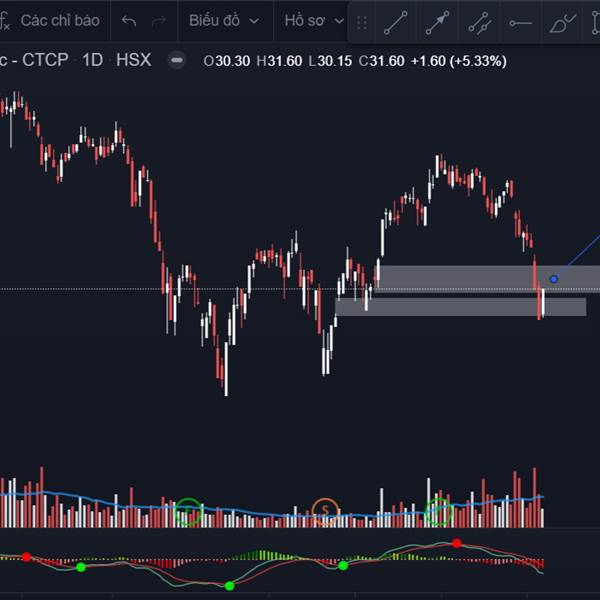600x600 pixels.
Task: Click the 1D interval label in legend
Action: tap(93, 60)
